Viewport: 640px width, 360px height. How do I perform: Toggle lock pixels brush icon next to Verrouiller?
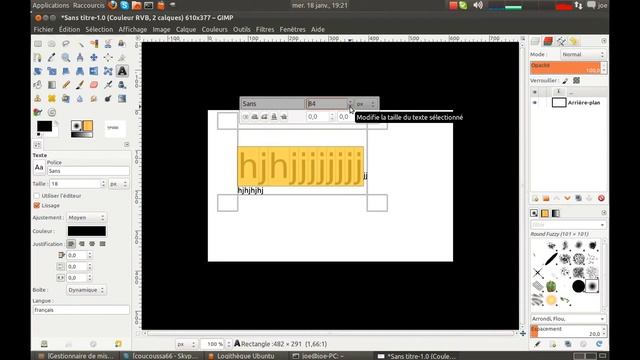coord(565,81)
